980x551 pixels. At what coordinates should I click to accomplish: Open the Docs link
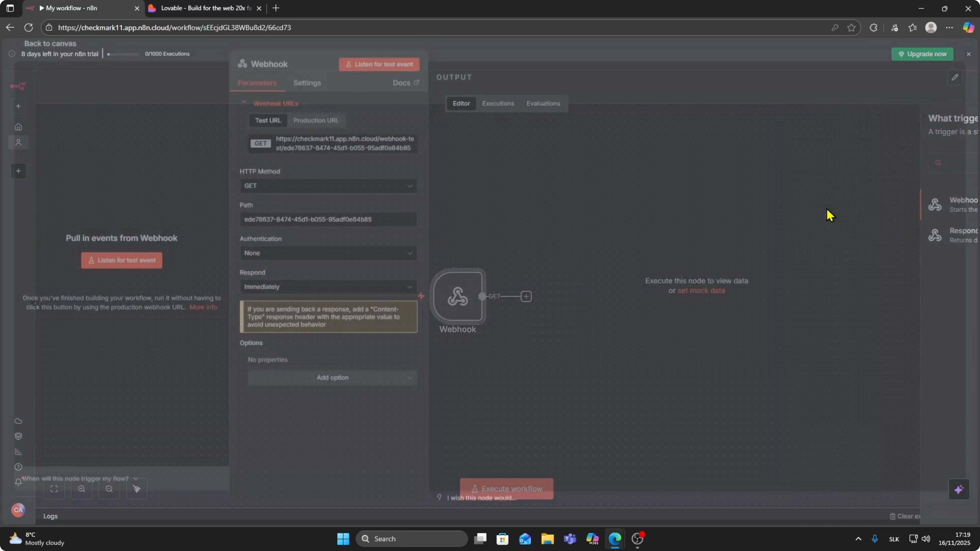[406, 83]
